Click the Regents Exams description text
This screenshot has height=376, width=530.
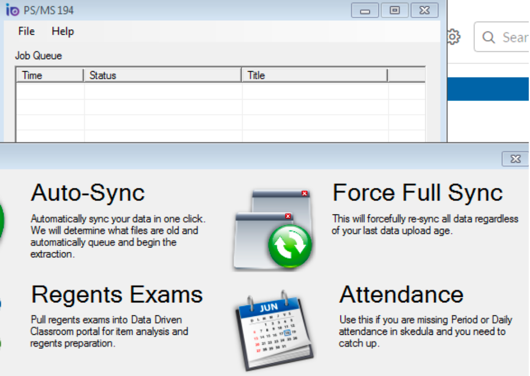click(109, 331)
